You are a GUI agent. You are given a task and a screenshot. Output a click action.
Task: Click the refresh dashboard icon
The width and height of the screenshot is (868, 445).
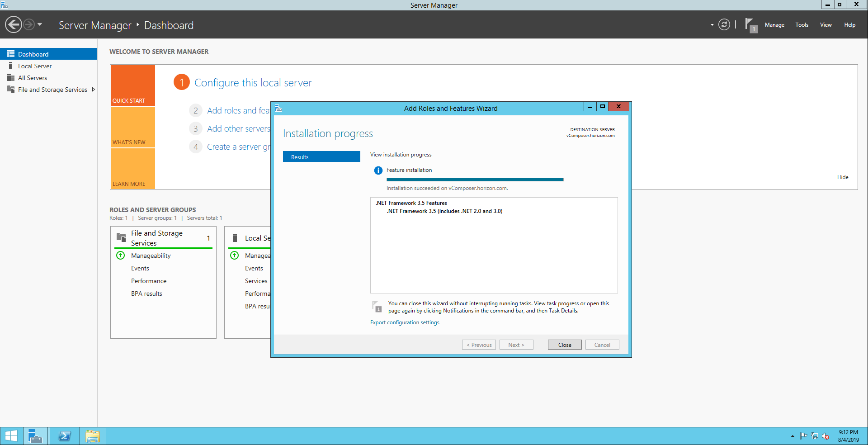724,25
